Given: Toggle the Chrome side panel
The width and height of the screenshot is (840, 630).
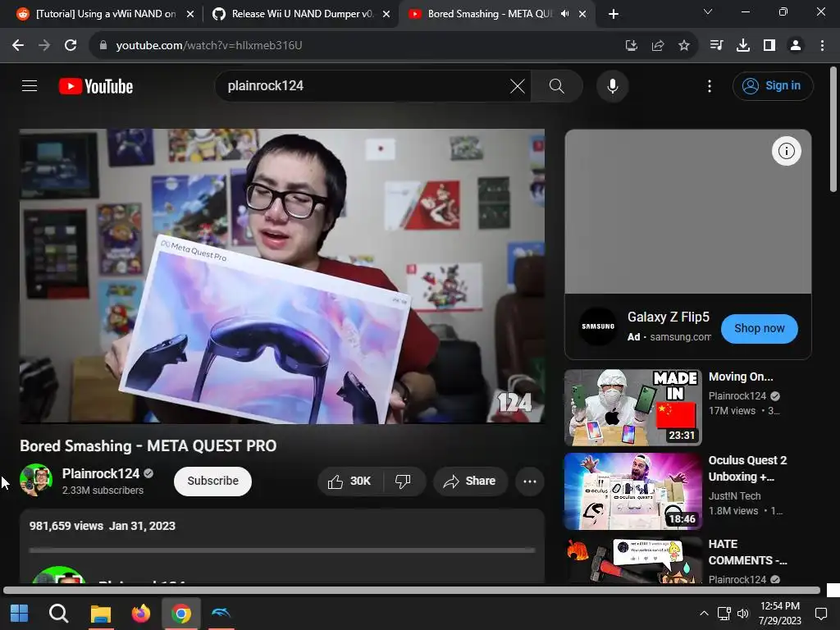Looking at the screenshot, I should 769,46.
